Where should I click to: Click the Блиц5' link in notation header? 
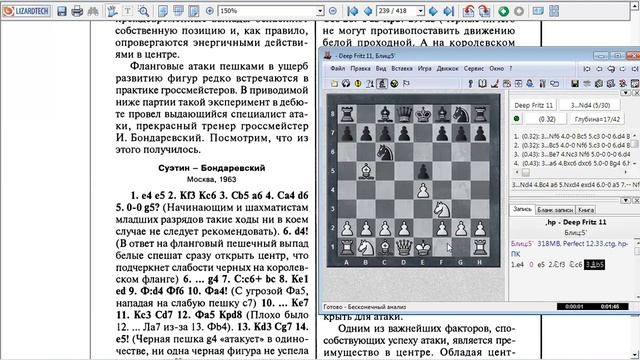click(522, 244)
